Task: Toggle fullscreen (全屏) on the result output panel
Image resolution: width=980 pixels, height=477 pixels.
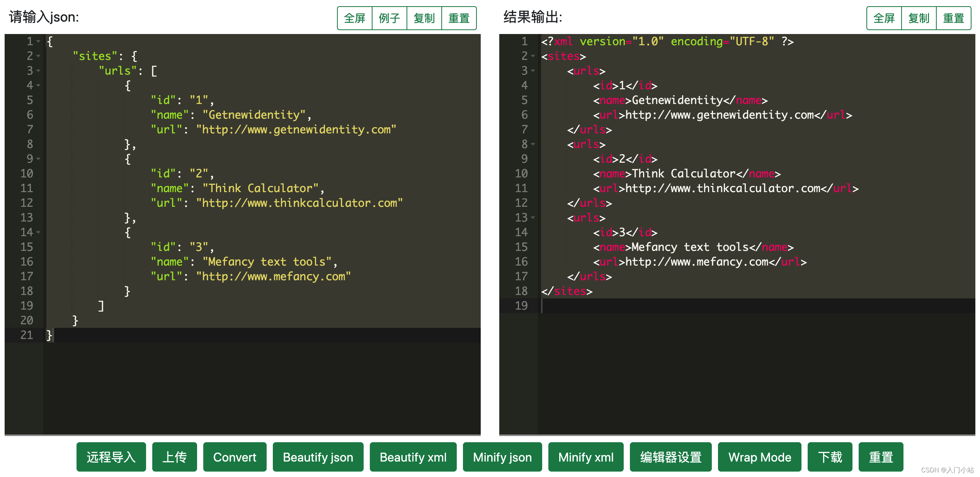Action: (883, 18)
